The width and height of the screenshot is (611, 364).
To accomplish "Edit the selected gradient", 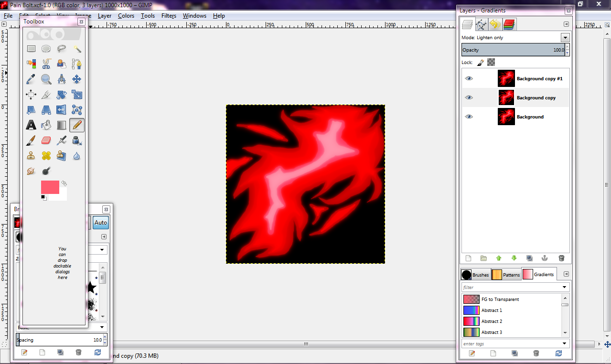I will coord(472,353).
